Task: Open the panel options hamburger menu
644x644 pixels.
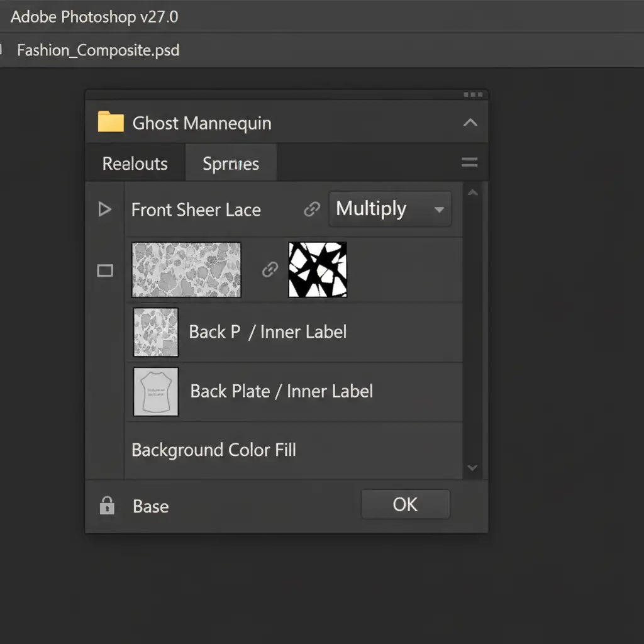Action: [469, 163]
